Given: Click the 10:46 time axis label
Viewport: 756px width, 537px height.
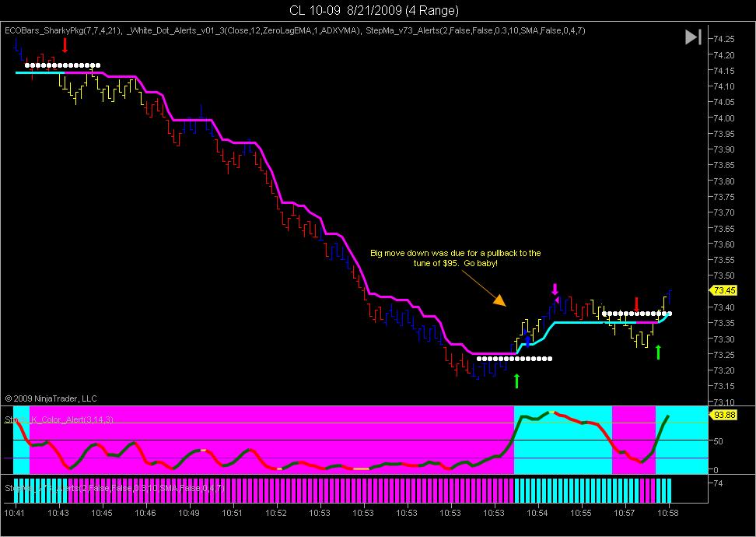Looking at the screenshot, I should tap(145, 513).
